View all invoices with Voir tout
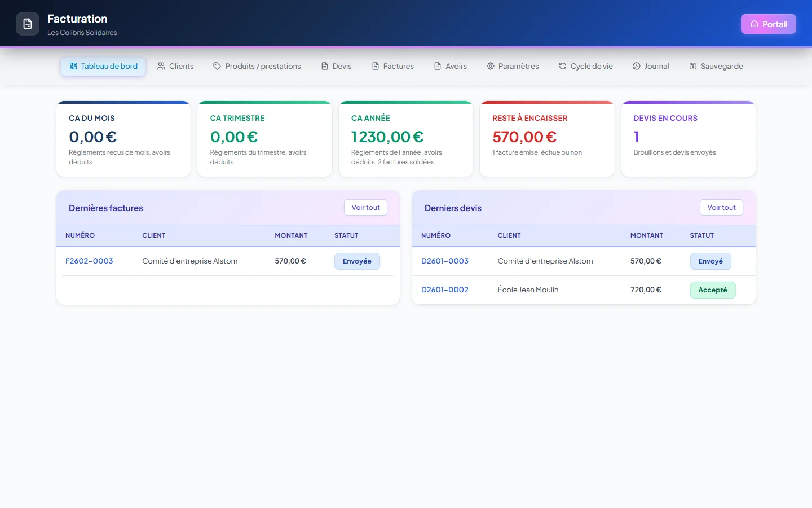The height and width of the screenshot is (508, 812). (366, 208)
